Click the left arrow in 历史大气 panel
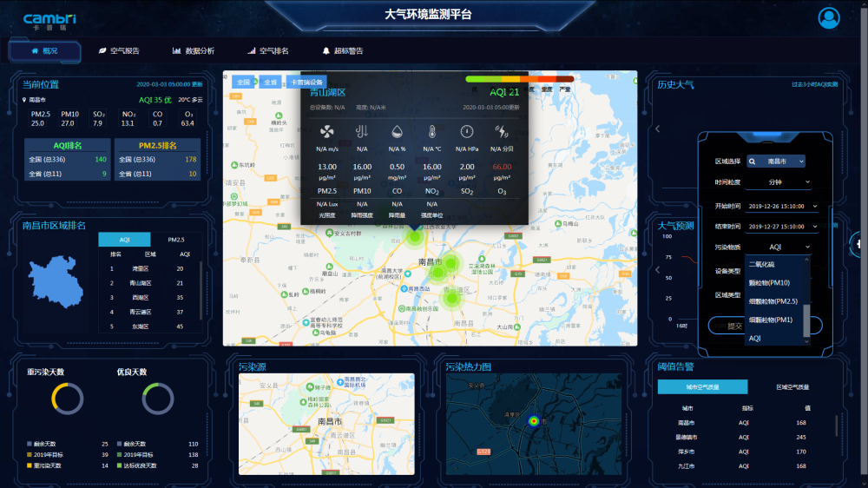Image resolution: width=868 pixels, height=488 pixels. coord(658,129)
